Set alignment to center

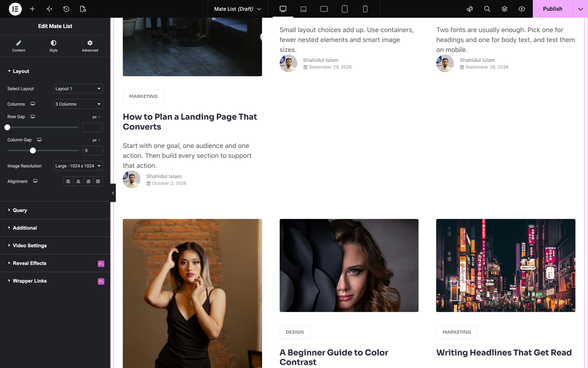tap(78, 181)
